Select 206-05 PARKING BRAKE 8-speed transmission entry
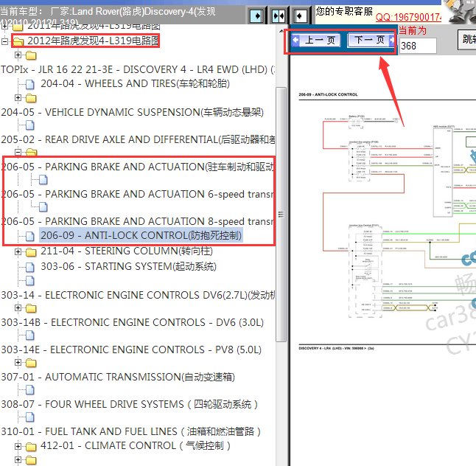This screenshot has height=466, width=476. [138, 221]
